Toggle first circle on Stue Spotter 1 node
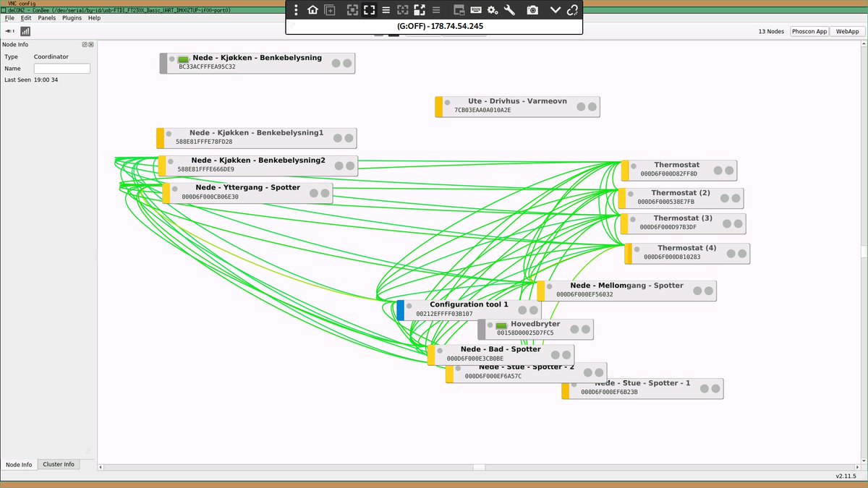 (x=704, y=388)
